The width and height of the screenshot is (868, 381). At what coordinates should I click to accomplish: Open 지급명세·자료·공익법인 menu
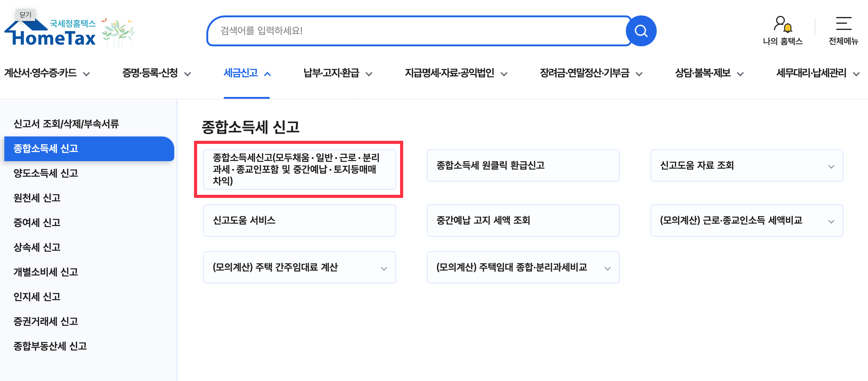(x=456, y=73)
